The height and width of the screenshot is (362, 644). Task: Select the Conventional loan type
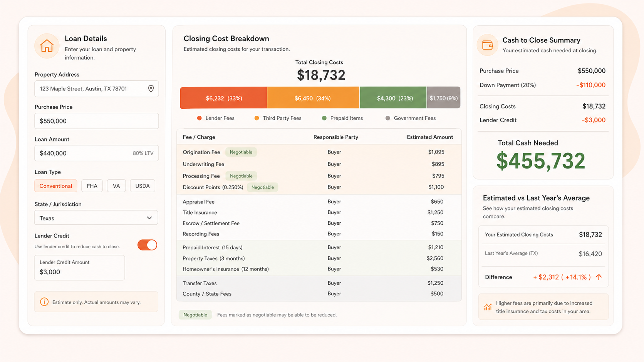click(56, 186)
